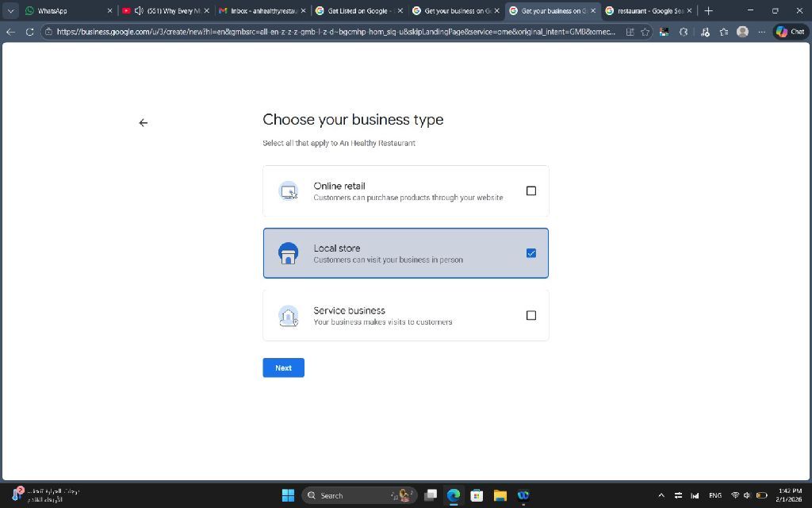Image resolution: width=812 pixels, height=508 pixels.
Task: Reload the page with the refresh icon
Action: coord(30,32)
